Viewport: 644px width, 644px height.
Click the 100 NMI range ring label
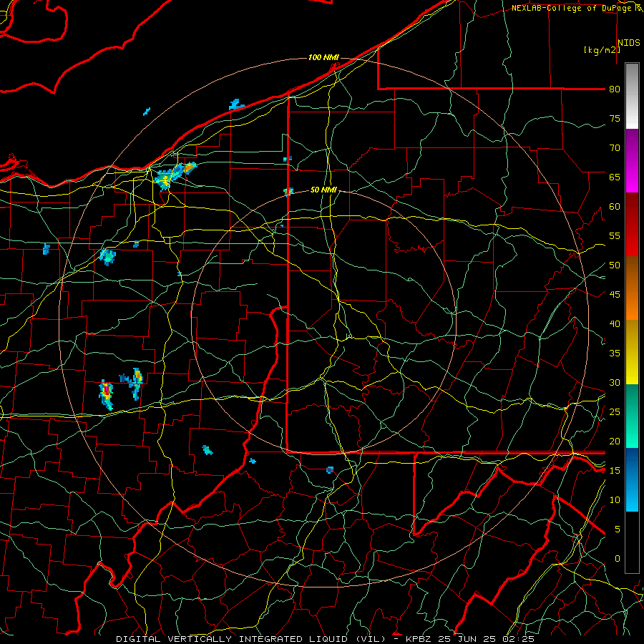(x=323, y=57)
